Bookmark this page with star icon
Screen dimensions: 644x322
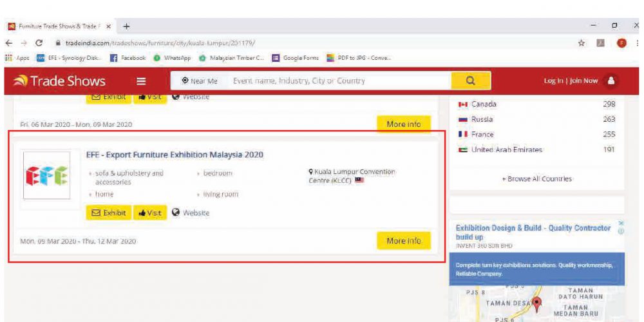[x=581, y=43]
